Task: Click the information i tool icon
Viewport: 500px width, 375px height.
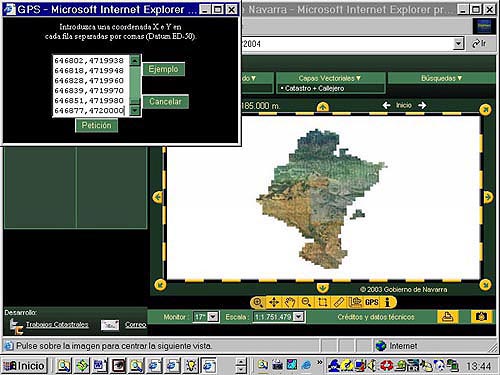Action: [387, 302]
